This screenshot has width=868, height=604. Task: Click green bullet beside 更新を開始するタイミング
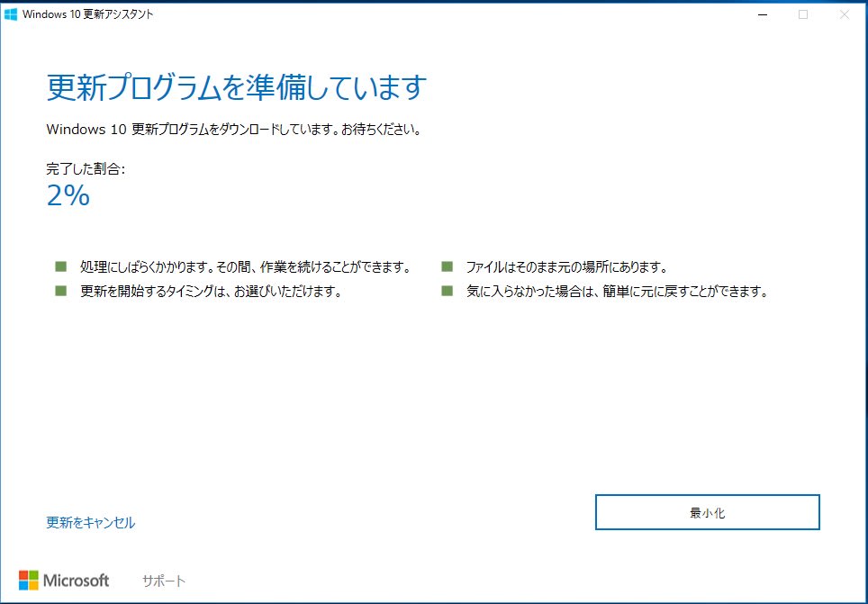61,291
